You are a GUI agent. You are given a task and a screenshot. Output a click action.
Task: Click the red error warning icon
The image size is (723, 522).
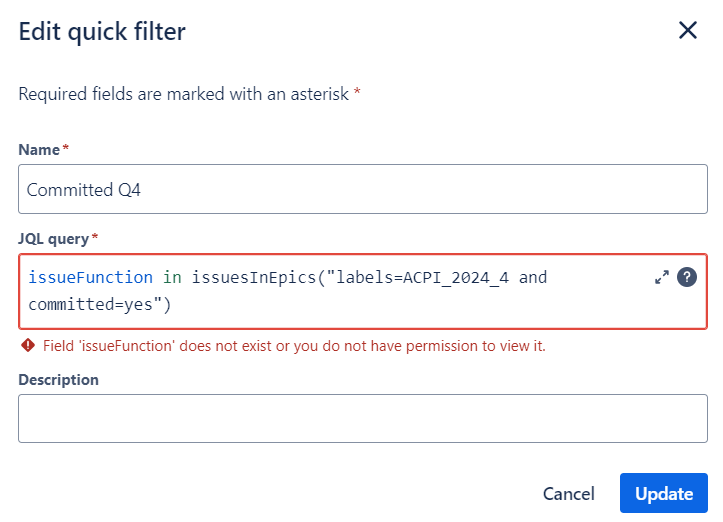[x=28, y=345]
